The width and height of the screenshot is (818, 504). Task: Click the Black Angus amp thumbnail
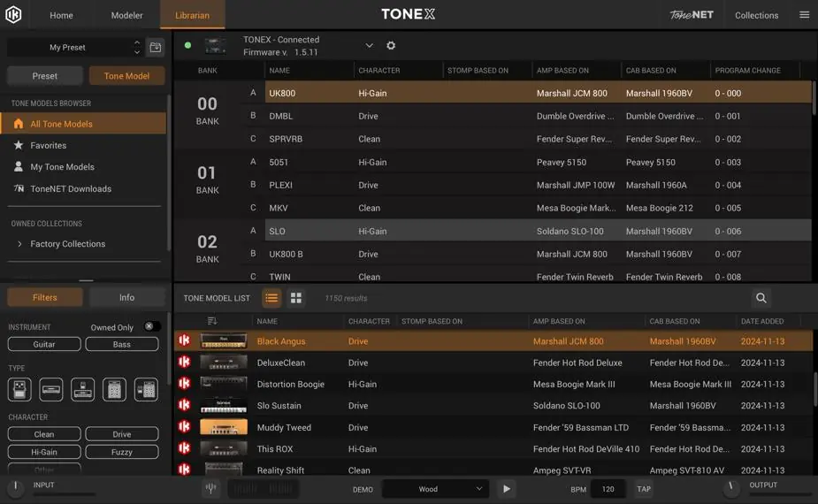(223, 340)
